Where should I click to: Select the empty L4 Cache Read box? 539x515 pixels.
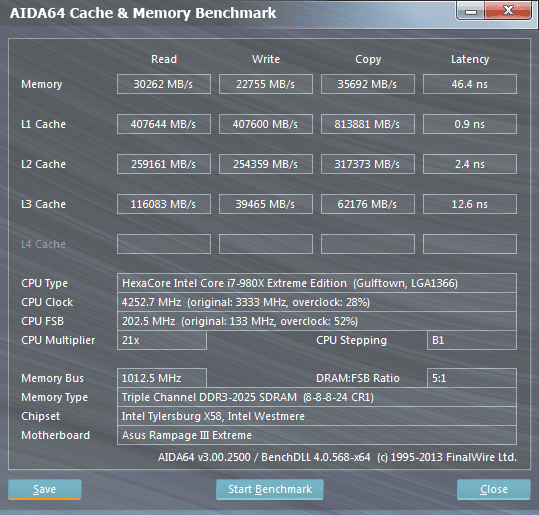164,244
